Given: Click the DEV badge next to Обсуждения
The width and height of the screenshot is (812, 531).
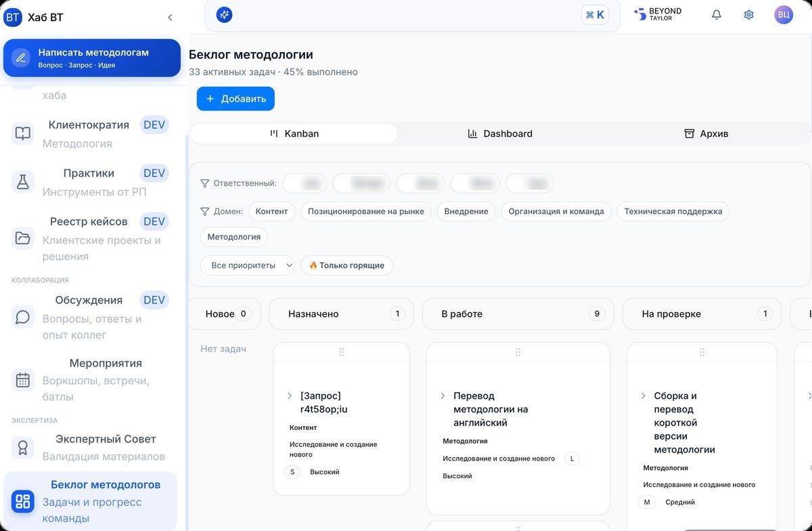Looking at the screenshot, I should 154,300.
